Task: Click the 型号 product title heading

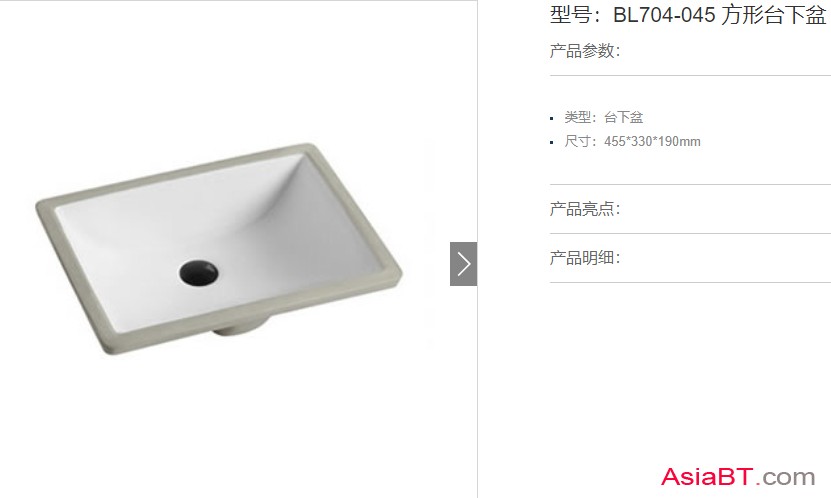Action: [x=688, y=15]
